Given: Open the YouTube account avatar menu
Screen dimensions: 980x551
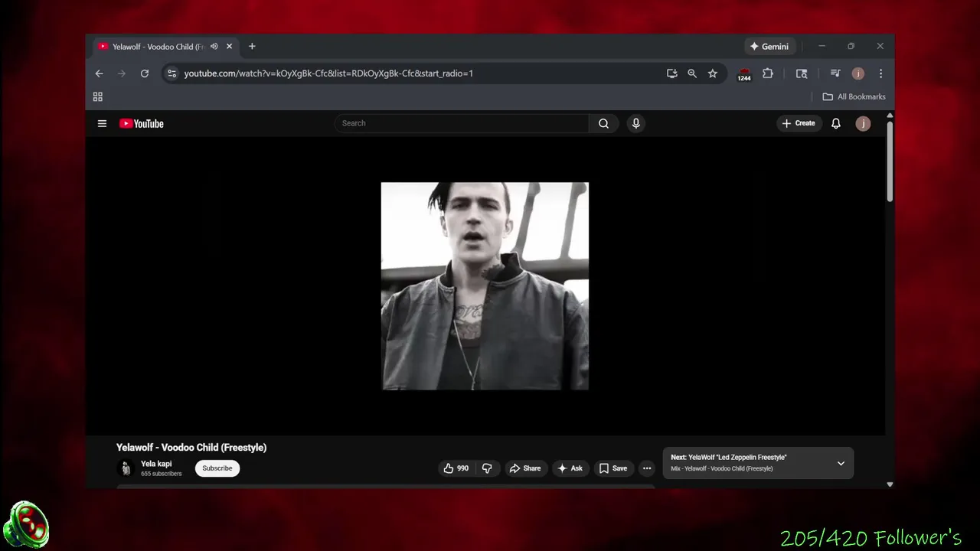Looking at the screenshot, I should 863,123.
